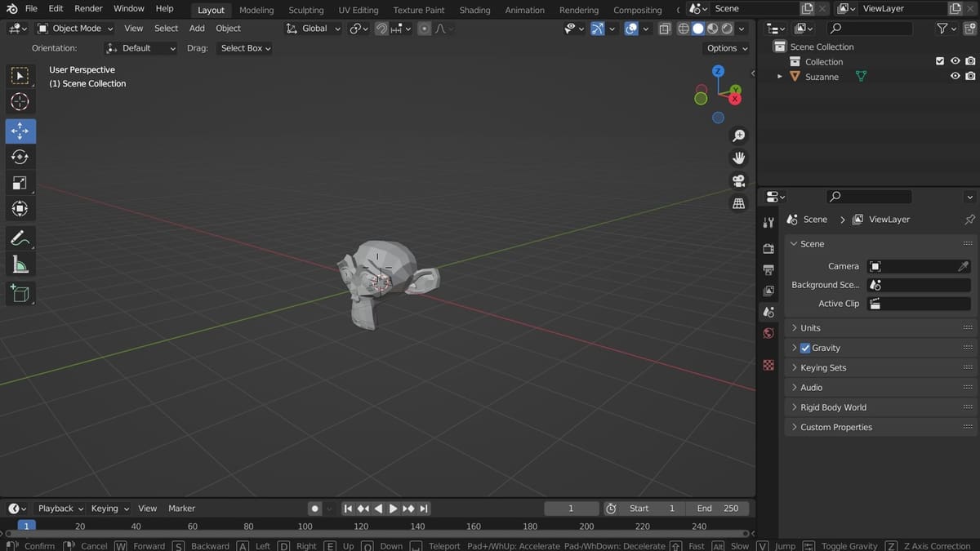This screenshot has width=980, height=551.
Task: Click the pan view hand icon
Action: (x=738, y=158)
